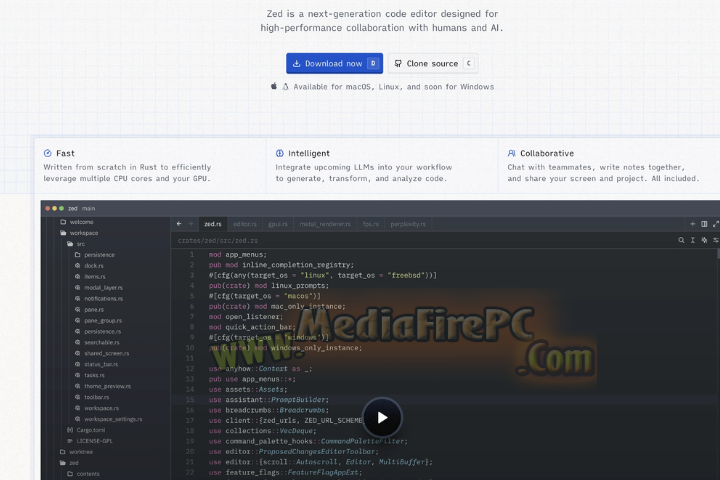
Task: Open status_bar.rs in file tree
Action: coord(101,365)
